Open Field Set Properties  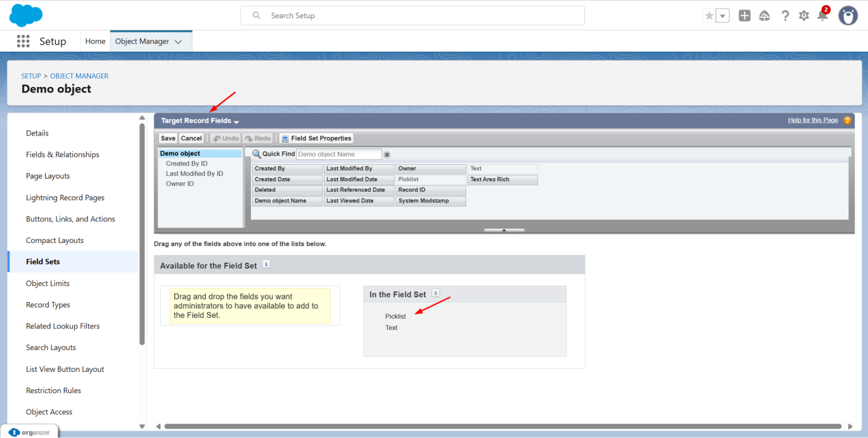317,138
